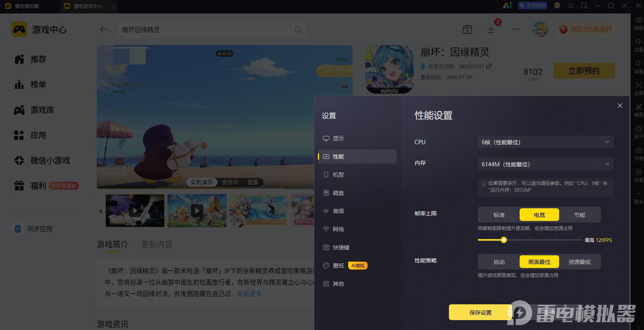Click the magnifier search icon

[298, 29]
